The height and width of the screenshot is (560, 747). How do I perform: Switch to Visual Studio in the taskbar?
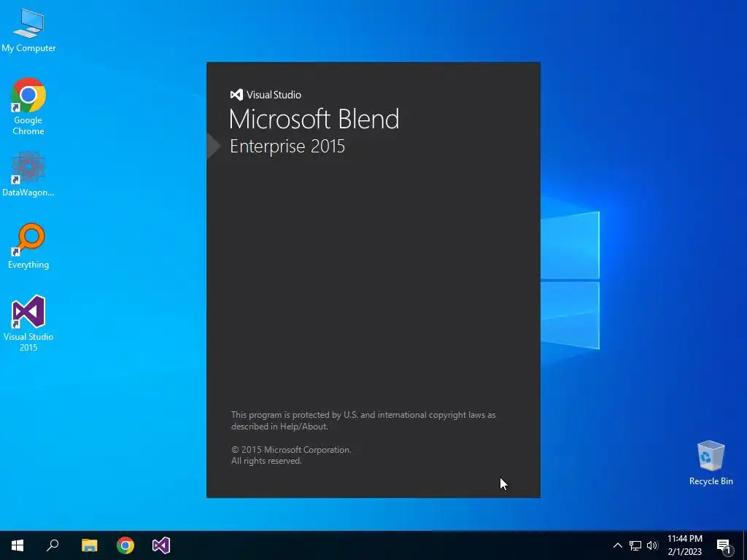click(161, 545)
